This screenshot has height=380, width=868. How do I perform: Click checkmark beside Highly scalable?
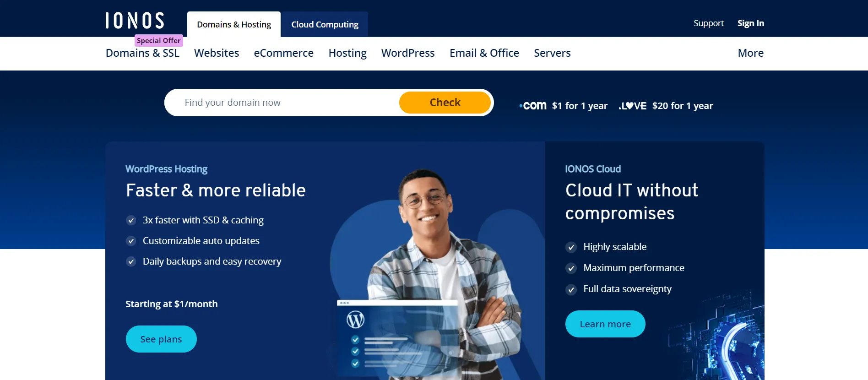(571, 247)
